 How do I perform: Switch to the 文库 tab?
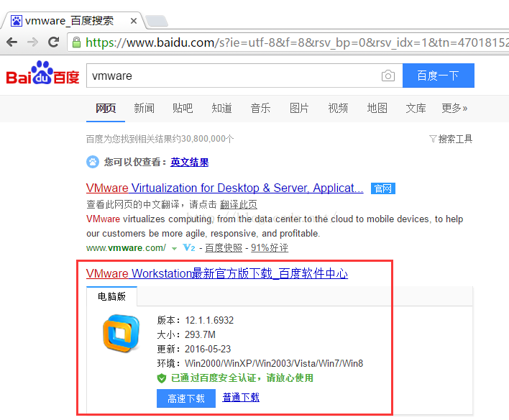click(416, 108)
